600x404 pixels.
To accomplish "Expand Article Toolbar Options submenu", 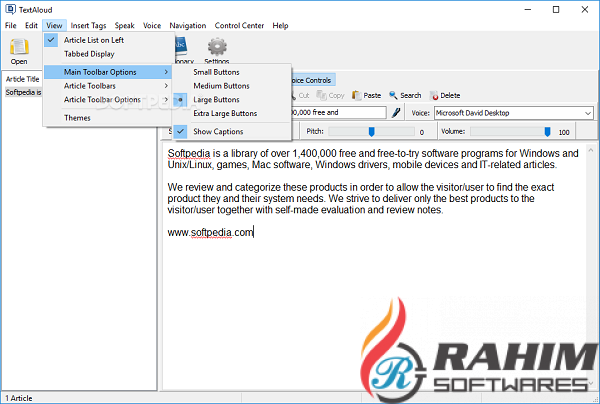I will coord(108,99).
